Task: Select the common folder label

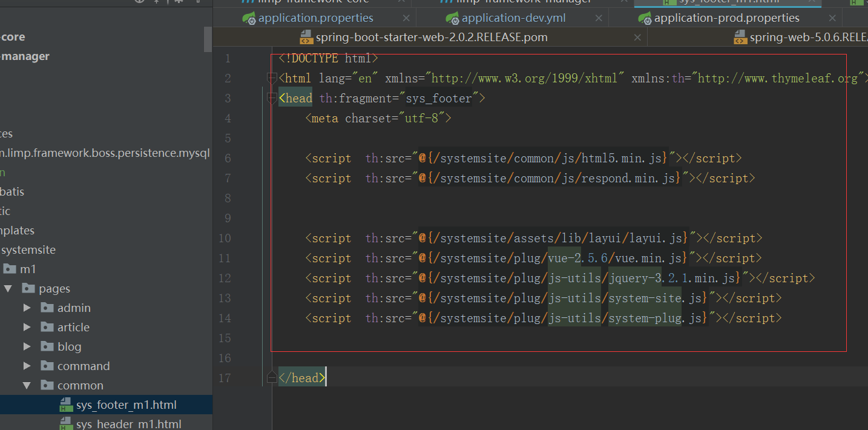Action: pos(81,385)
